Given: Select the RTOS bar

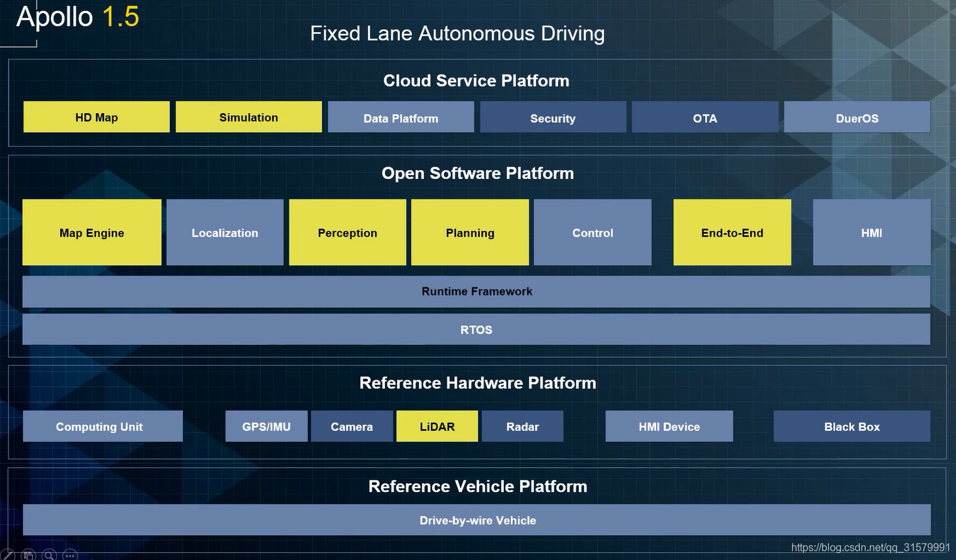Looking at the screenshot, I should [x=476, y=329].
